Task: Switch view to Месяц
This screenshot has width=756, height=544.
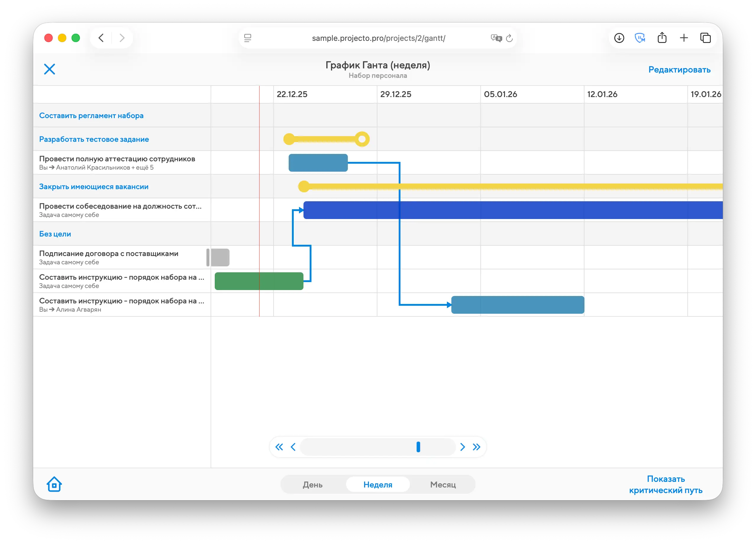Action: [x=443, y=484]
